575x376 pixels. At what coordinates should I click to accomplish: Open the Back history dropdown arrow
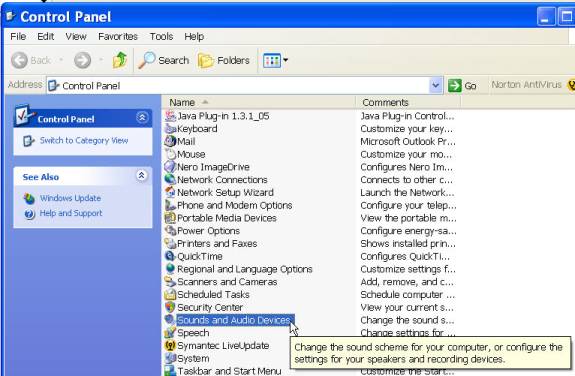point(61,60)
